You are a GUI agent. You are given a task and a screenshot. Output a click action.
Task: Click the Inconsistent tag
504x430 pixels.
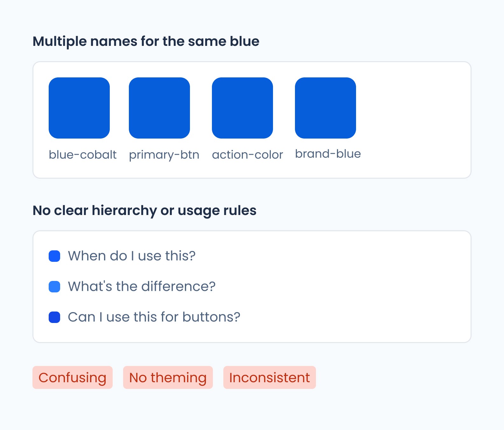[269, 377]
